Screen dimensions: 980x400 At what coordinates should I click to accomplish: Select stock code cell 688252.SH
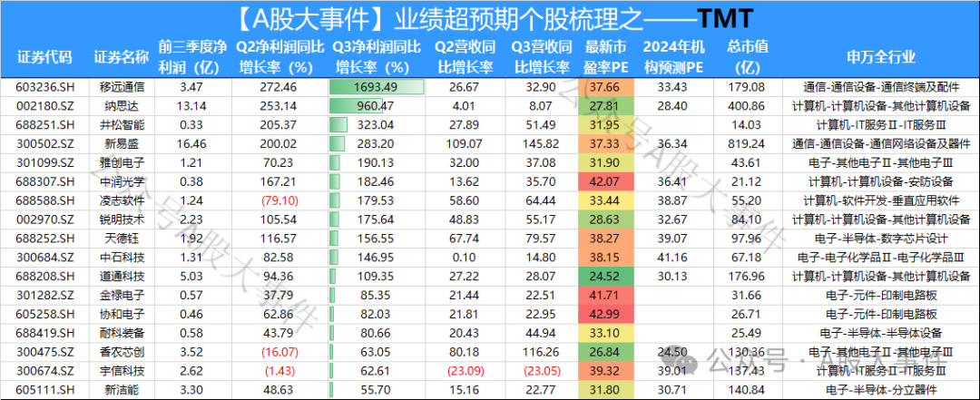tap(44, 238)
